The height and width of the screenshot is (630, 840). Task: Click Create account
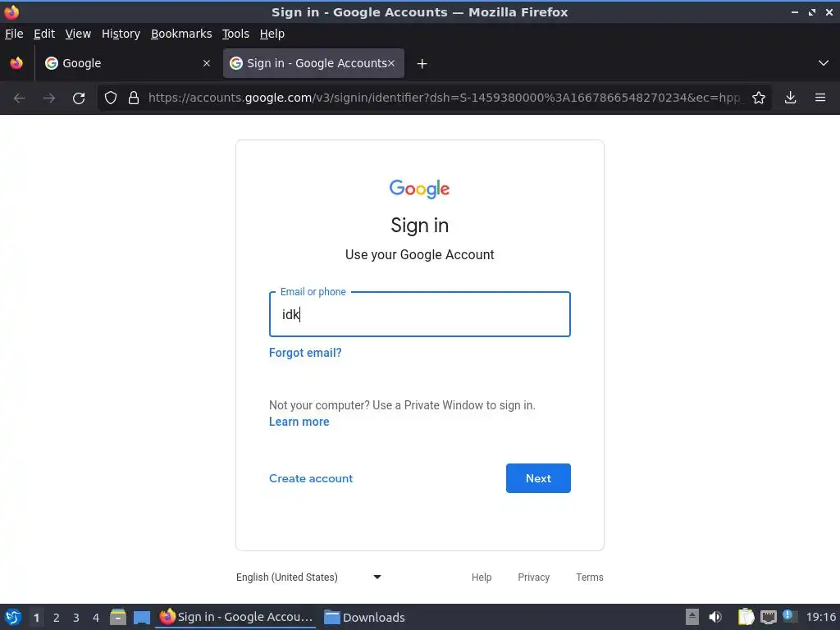point(311,478)
